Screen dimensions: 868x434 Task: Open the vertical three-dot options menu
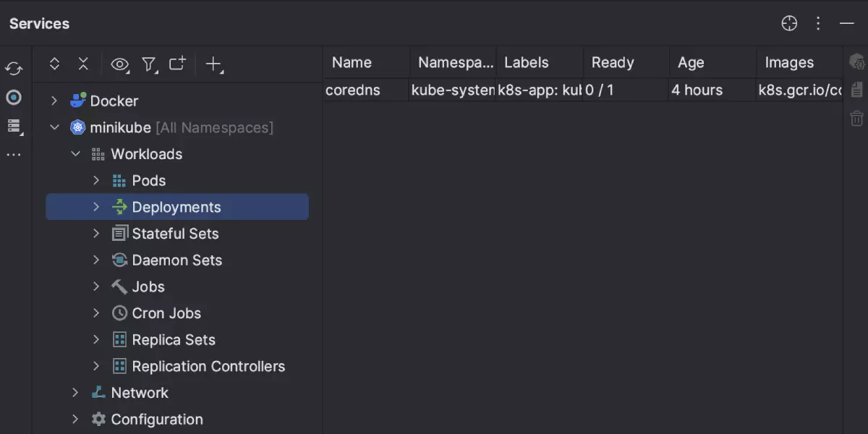(x=818, y=24)
